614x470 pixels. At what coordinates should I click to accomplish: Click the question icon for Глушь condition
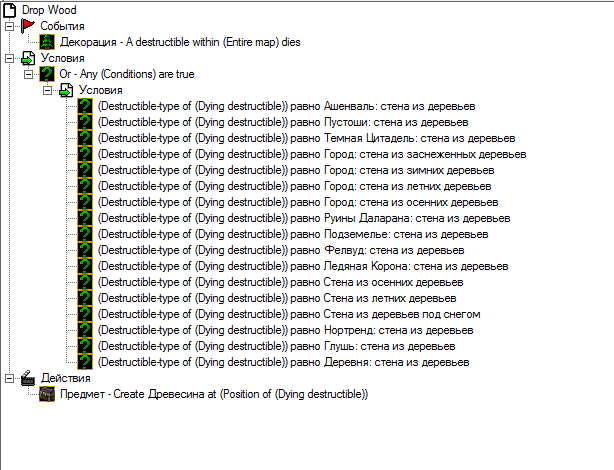click(85, 346)
